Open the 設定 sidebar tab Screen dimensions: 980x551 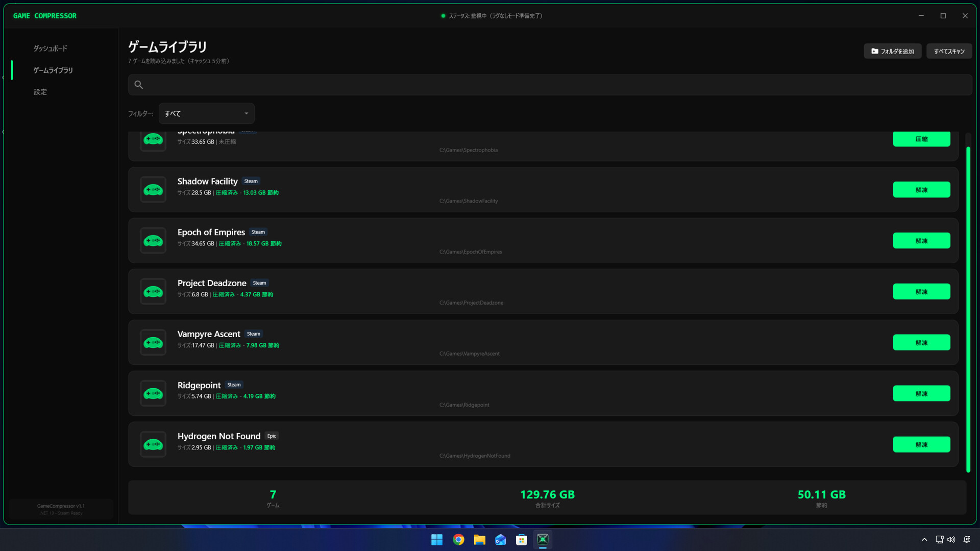[x=40, y=92]
